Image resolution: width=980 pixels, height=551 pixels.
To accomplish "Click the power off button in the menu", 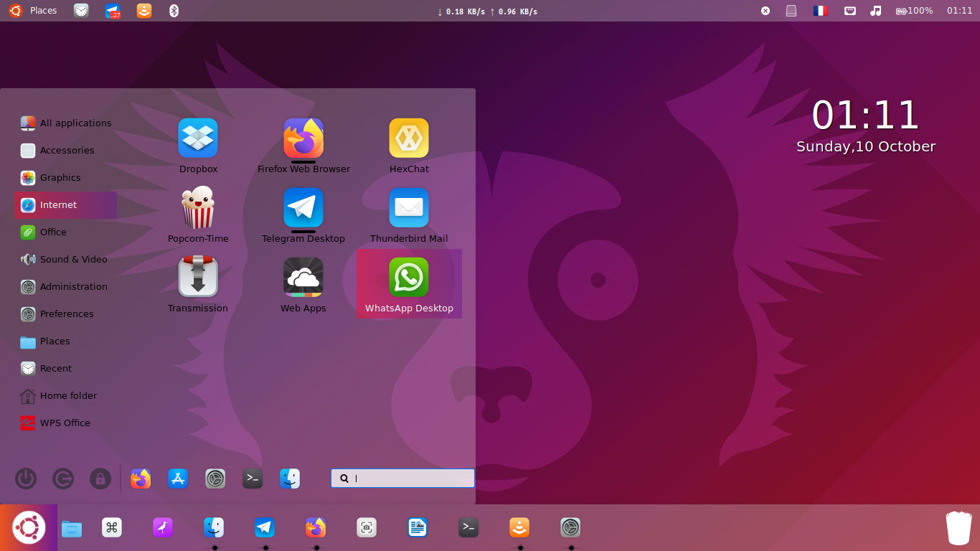I will [x=26, y=479].
